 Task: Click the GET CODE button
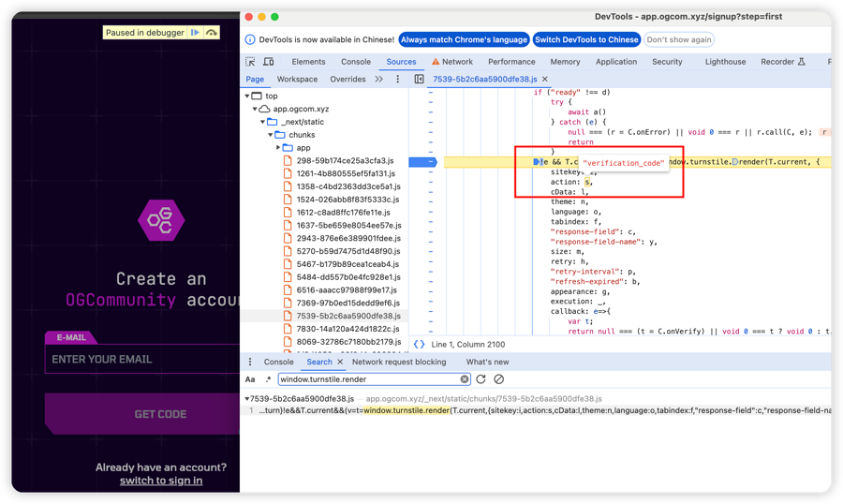[160, 414]
